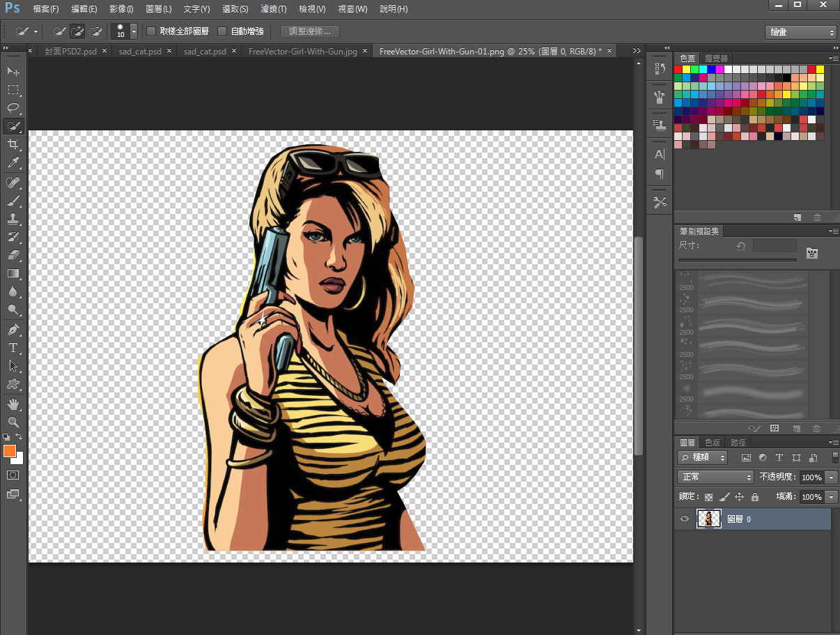Open the brush size picker dropdown
Image resolution: width=840 pixels, height=635 pixels.
[134, 32]
